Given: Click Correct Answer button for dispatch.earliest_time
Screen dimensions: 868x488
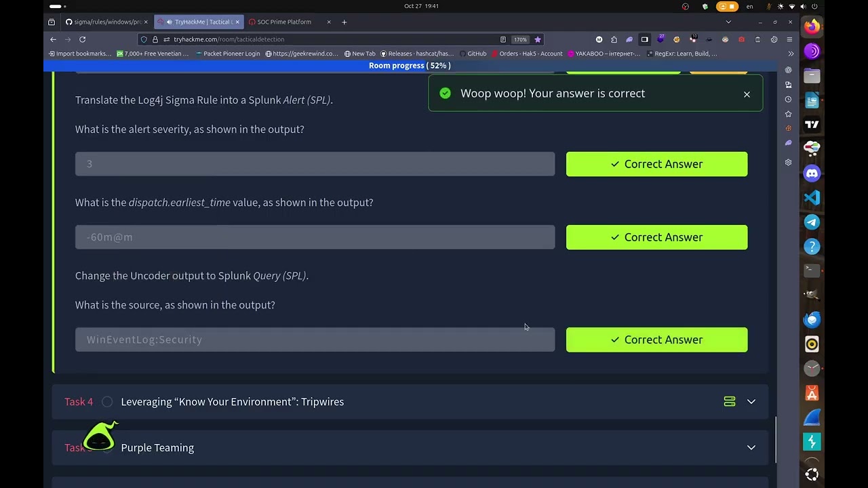Looking at the screenshot, I should [x=656, y=237].
